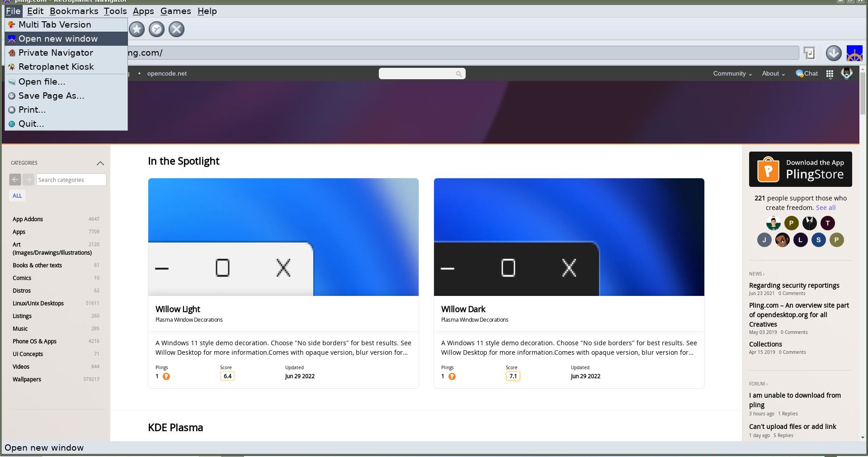Choose Multi Tab Version from File menu
This screenshot has height=457, width=868.
(66, 25)
